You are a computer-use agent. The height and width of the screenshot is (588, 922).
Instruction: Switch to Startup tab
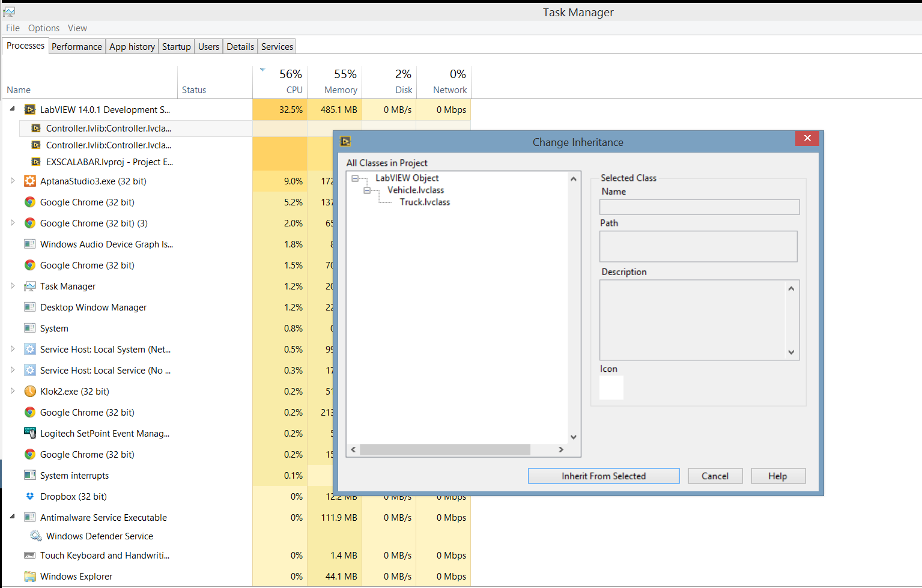[177, 46]
